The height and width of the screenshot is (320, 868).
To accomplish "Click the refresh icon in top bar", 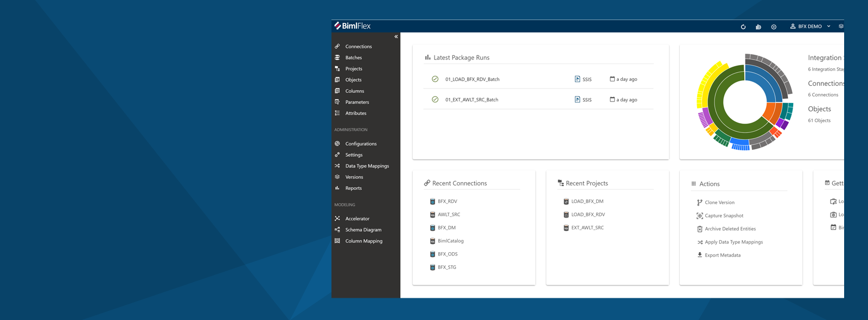I will [743, 27].
